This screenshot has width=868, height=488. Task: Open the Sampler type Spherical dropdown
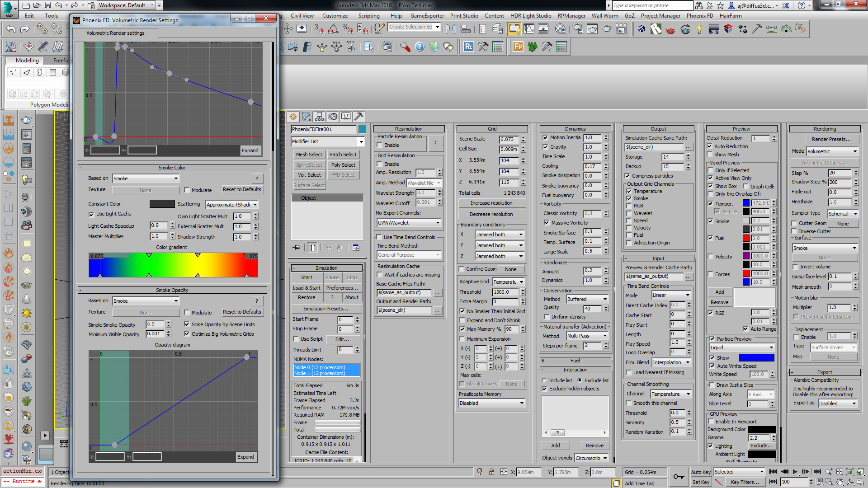click(843, 214)
